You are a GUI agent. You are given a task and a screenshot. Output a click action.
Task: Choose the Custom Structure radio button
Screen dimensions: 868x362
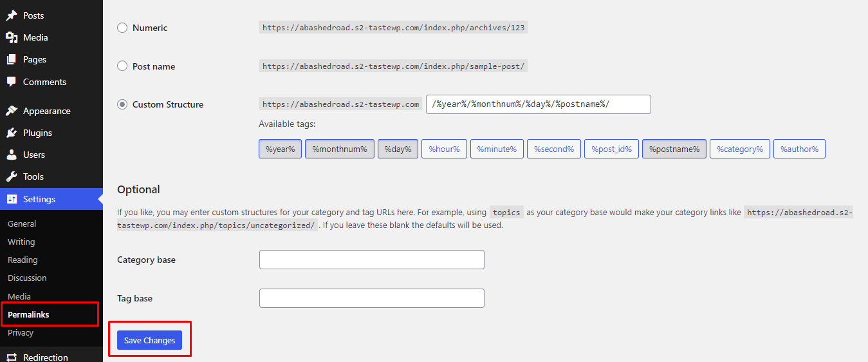122,104
